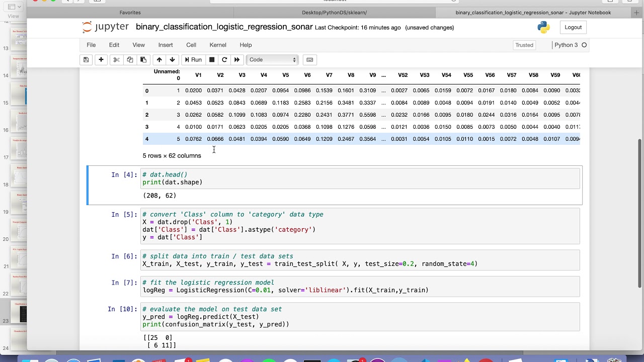Open the View menu
The height and width of the screenshot is (362, 644).
coord(138,45)
